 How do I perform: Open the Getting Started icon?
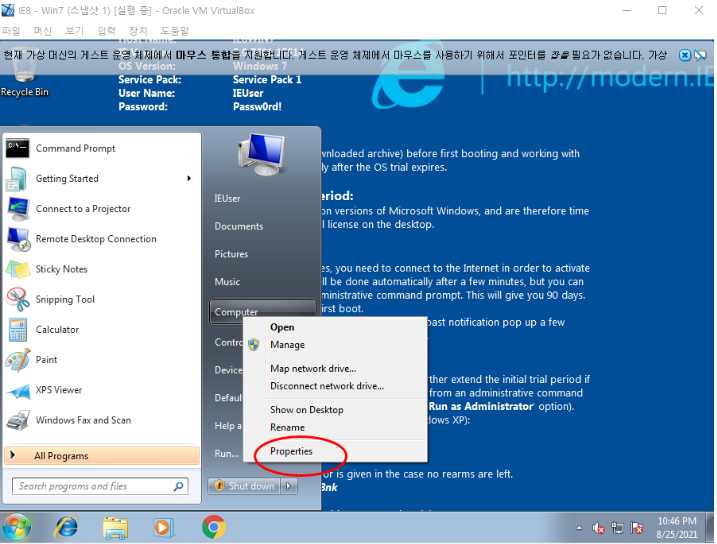(x=17, y=179)
